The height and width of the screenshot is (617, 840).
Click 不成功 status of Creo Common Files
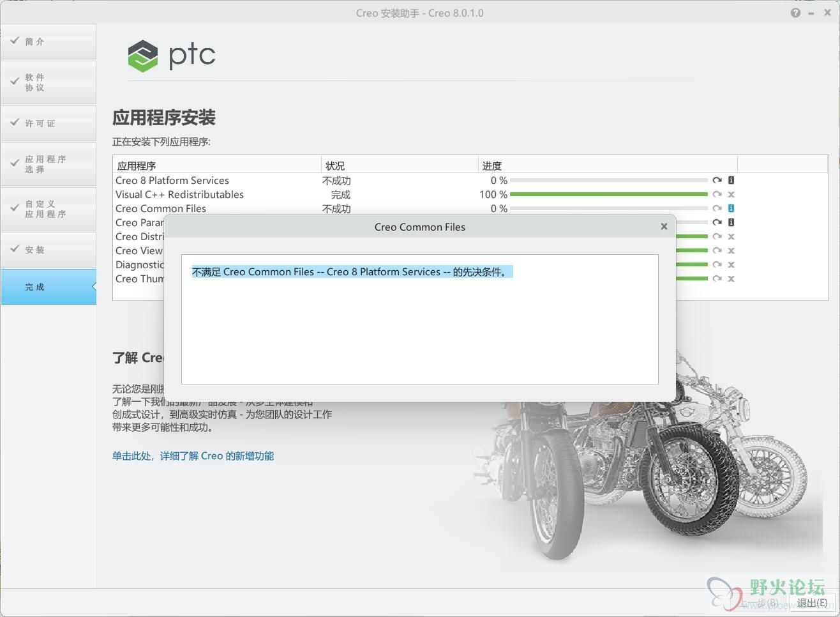pos(336,209)
